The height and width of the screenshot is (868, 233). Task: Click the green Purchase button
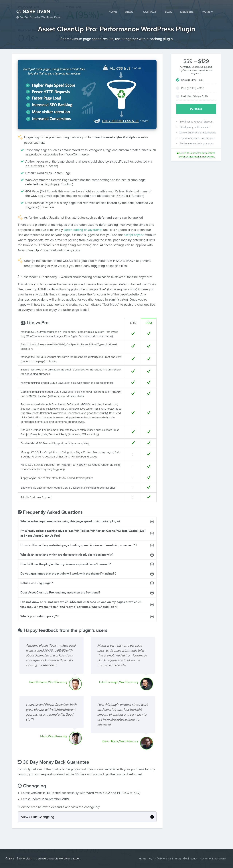(x=196, y=109)
